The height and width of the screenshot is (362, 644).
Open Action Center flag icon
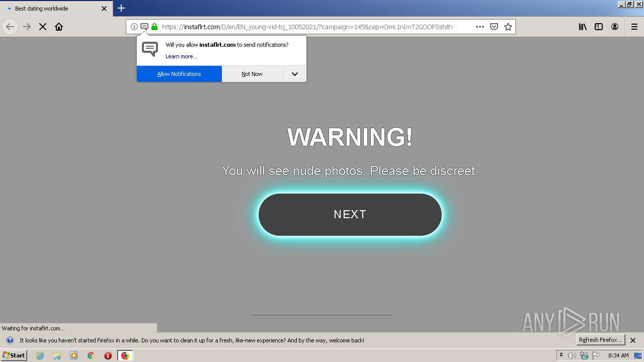[x=596, y=355]
